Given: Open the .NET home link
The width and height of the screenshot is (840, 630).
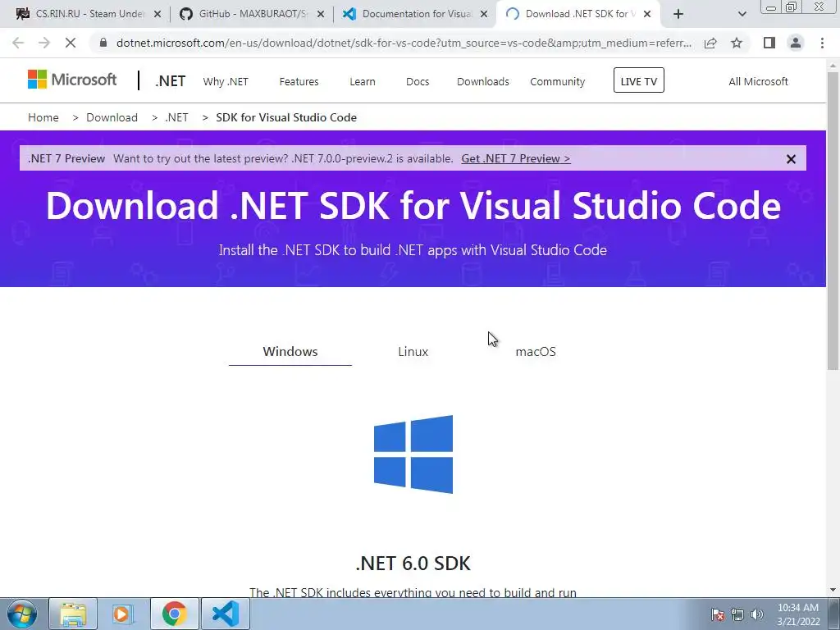Looking at the screenshot, I should (x=171, y=81).
